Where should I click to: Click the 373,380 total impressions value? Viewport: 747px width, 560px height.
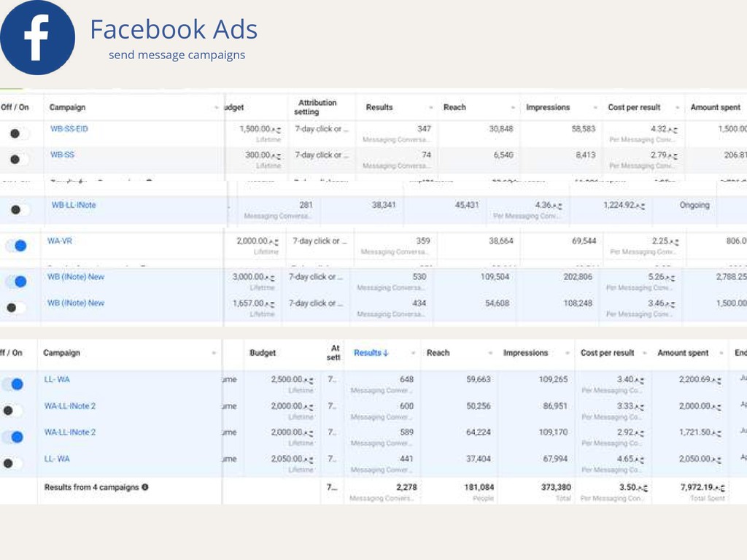tap(556, 487)
